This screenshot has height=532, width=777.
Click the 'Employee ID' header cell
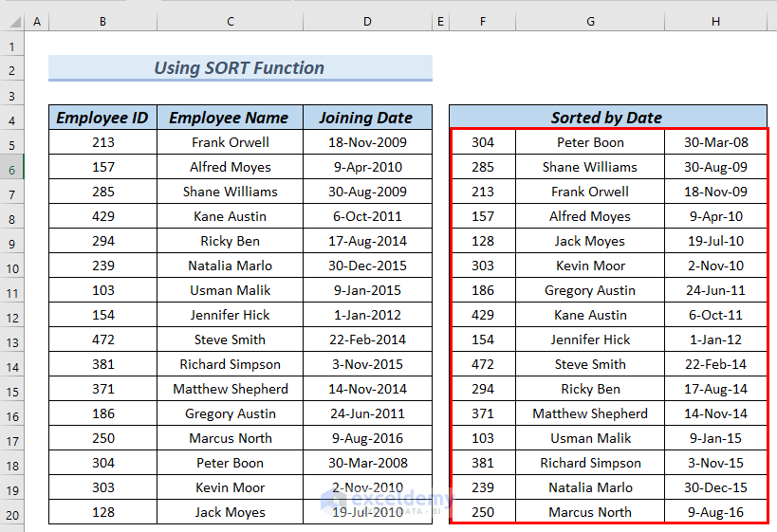pyautogui.click(x=102, y=118)
